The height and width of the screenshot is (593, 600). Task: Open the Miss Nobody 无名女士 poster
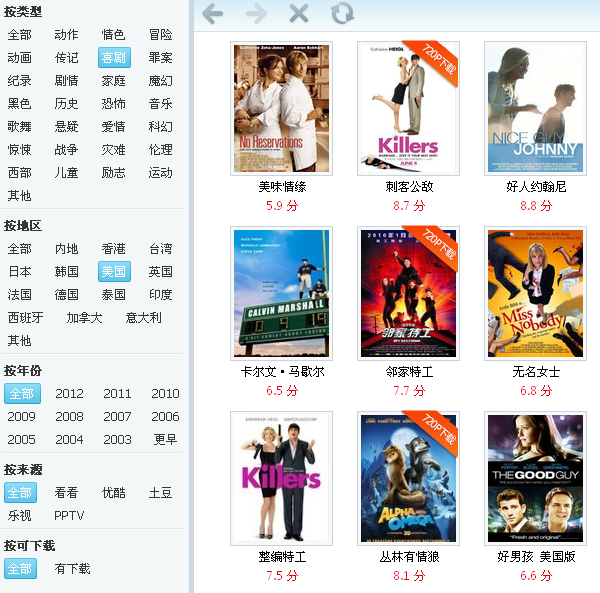point(535,293)
